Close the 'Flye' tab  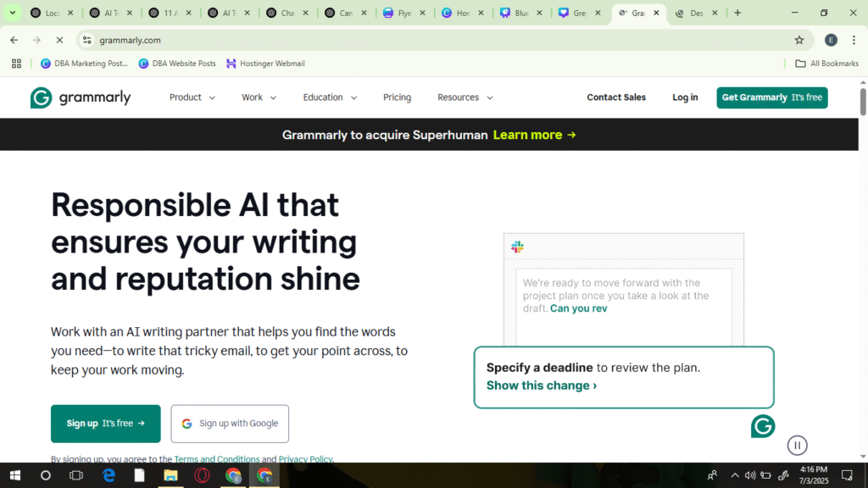click(422, 13)
